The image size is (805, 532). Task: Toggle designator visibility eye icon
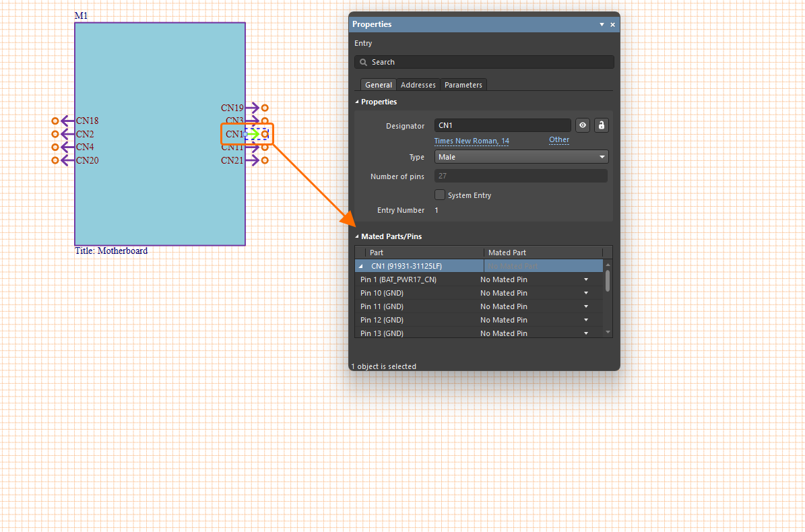click(x=583, y=125)
